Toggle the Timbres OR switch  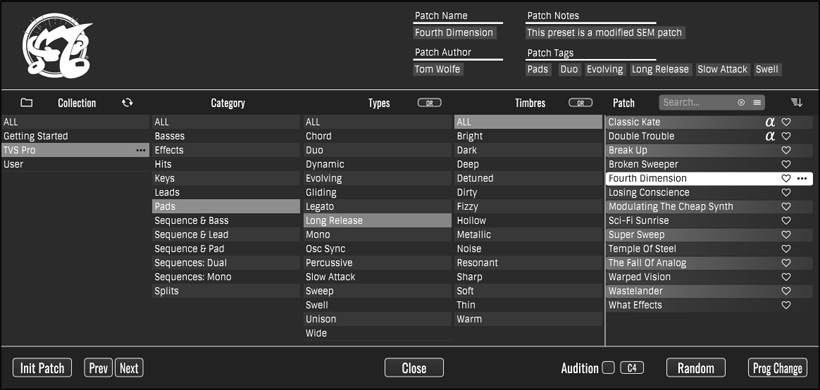[x=580, y=103]
